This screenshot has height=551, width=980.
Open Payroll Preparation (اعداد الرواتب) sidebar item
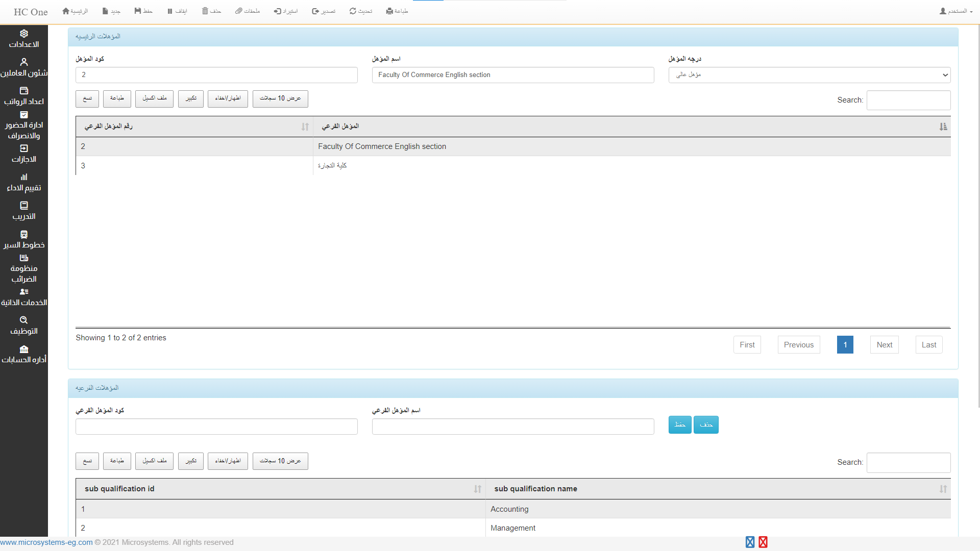24,96
